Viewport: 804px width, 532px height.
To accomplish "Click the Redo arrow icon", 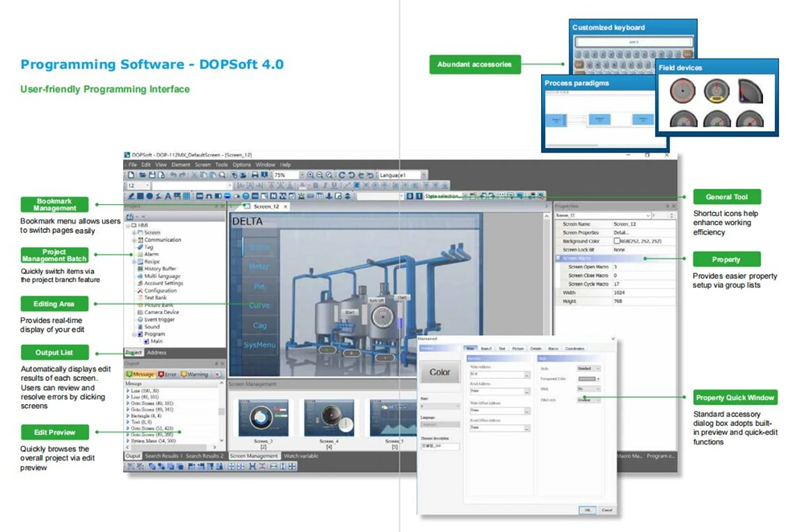I will pyautogui.click(x=183, y=174).
